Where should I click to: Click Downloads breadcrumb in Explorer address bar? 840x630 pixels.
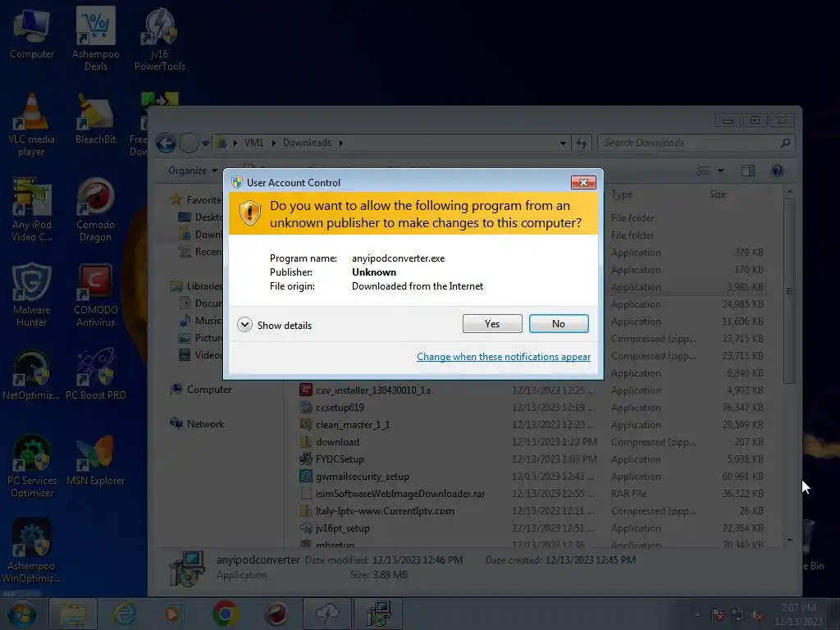click(x=307, y=143)
